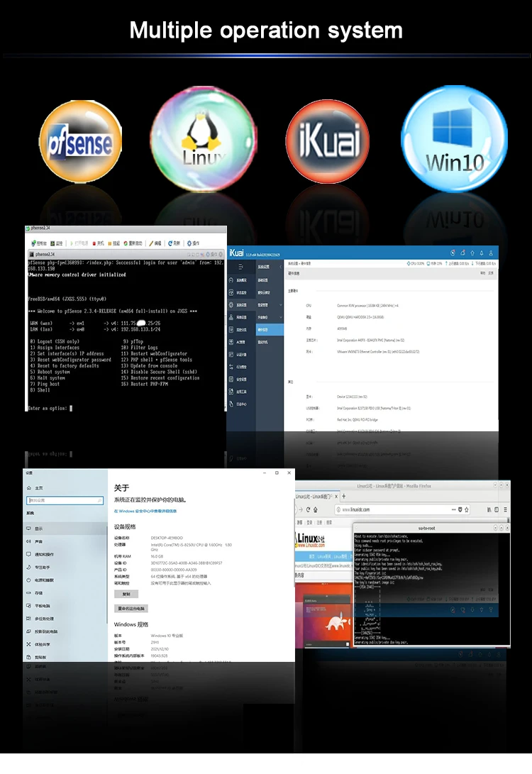Refresh the pfSense VM view
Image resolution: width=532 pixels, height=774 pixels.
pyautogui.click(x=174, y=243)
